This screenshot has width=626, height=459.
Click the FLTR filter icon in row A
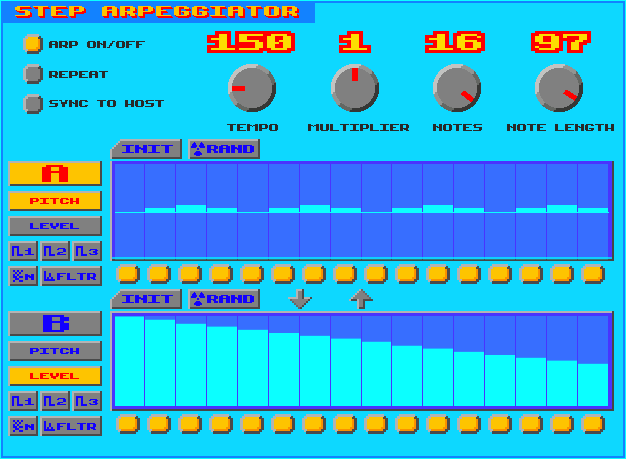[x=71, y=276]
